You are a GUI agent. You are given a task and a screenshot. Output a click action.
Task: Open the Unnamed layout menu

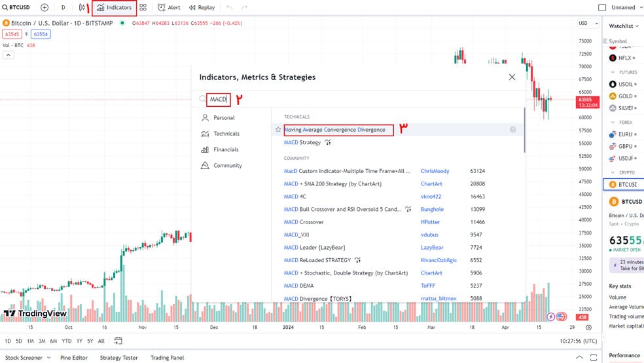coord(626,7)
